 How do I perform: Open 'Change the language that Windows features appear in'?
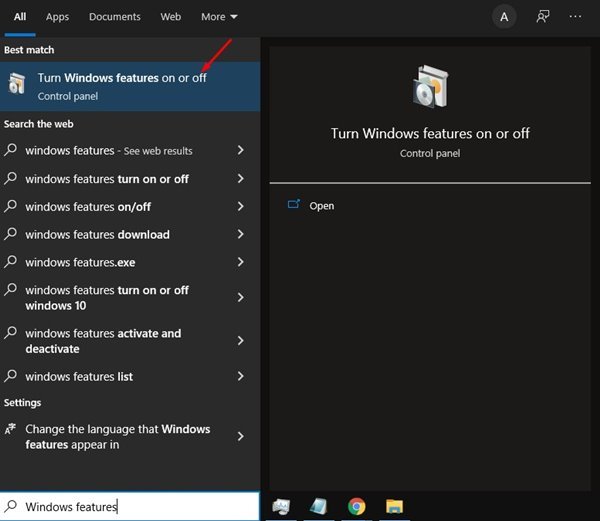click(x=130, y=436)
